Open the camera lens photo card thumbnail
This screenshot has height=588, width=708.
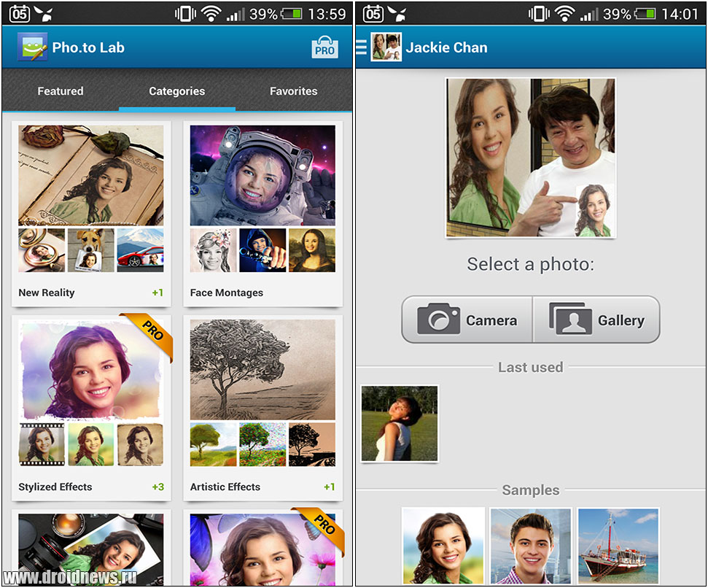coord(91,549)
